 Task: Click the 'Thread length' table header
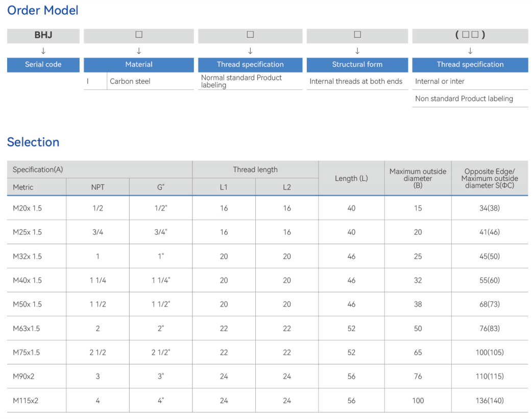(255, 170)
